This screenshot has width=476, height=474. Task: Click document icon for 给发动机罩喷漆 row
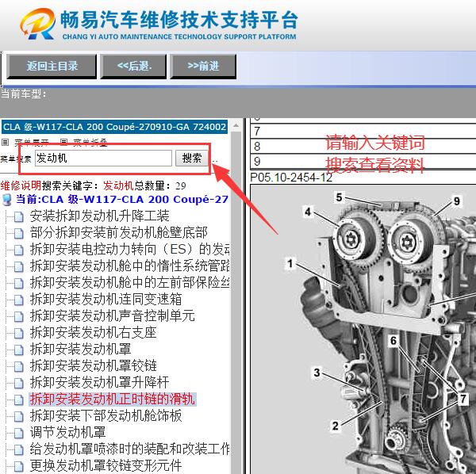click(x=18, y=449)
